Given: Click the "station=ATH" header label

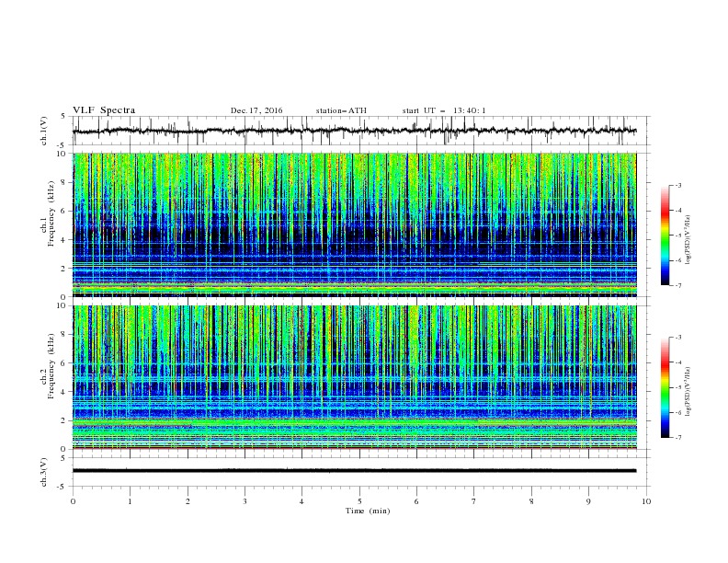Looking at the screenshot, I should (x=341, y=110).
